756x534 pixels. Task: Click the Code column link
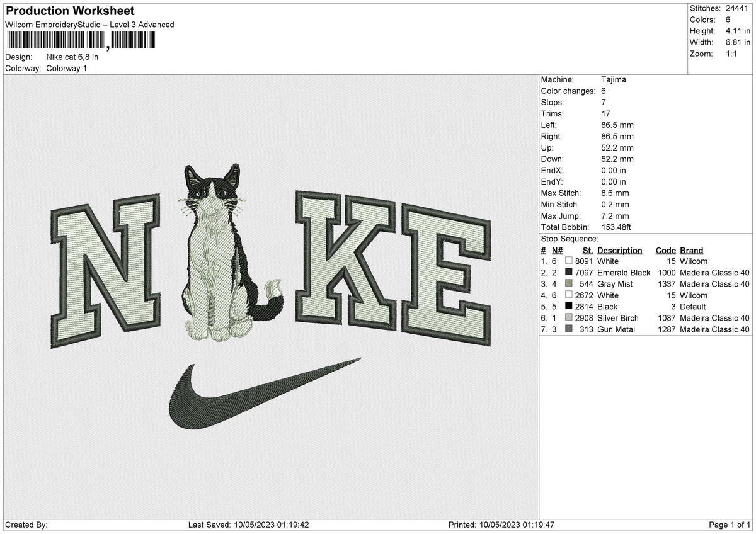point(665,250)
